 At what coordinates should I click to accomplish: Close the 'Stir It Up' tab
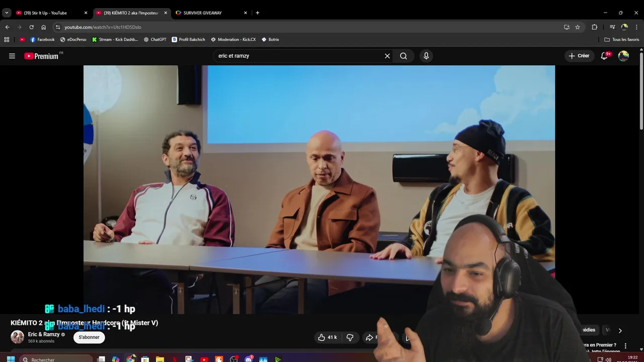86,13
